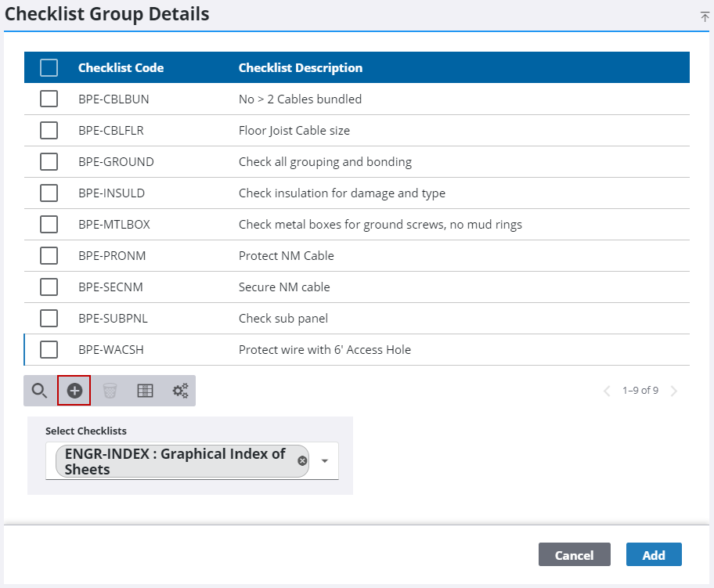This screenshot has width=714, height=588.
Task: Go to next page of checklist results
Action: (x=674, y=391)
